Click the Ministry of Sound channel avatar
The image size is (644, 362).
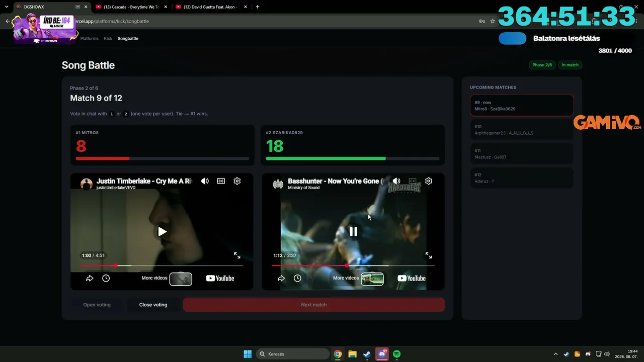[x=278, y=184]
